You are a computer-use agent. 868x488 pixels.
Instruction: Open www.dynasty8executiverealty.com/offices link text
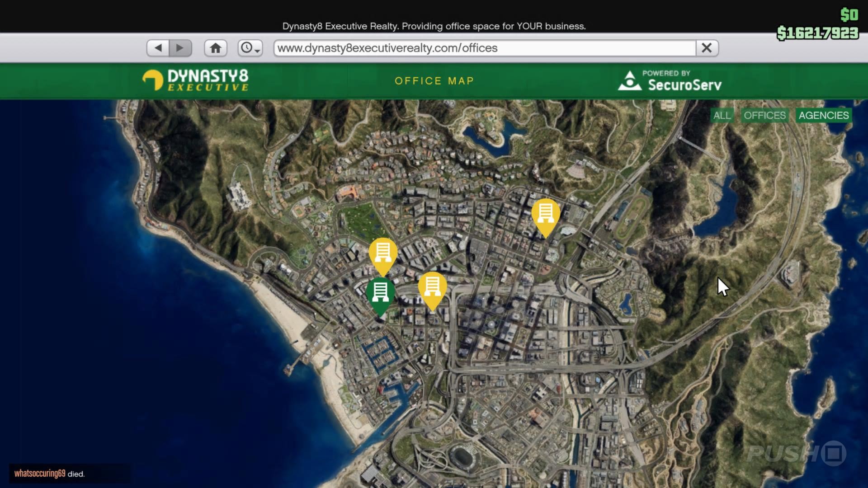click(x=387, y=47)
